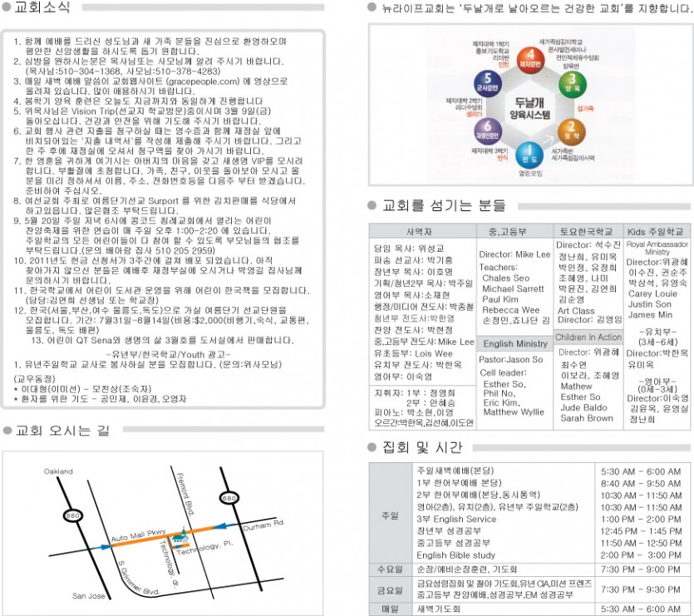
Task: Click the name Matthew Wyllie
Action: click(514, 411)
